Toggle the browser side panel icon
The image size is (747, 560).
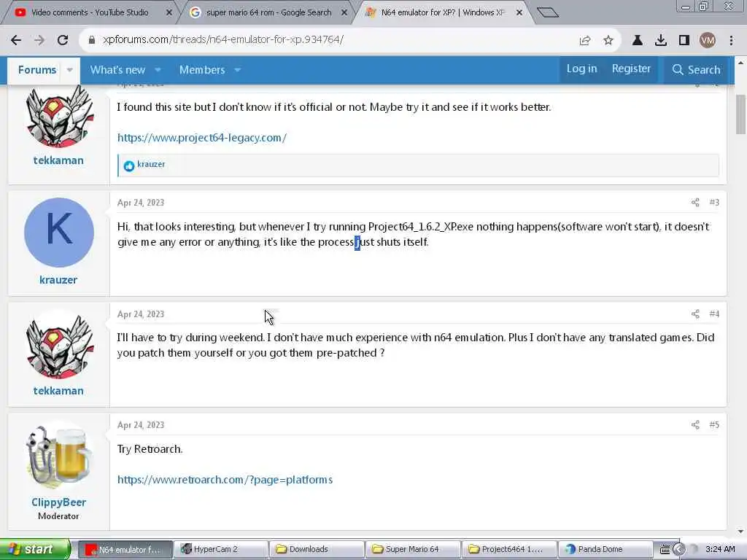point(684,41)
